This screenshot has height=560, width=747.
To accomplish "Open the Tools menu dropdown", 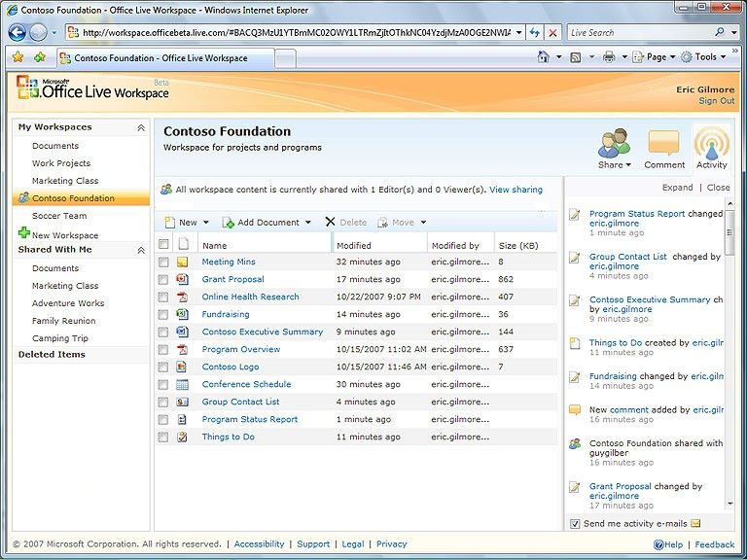I will click(724, 57).
